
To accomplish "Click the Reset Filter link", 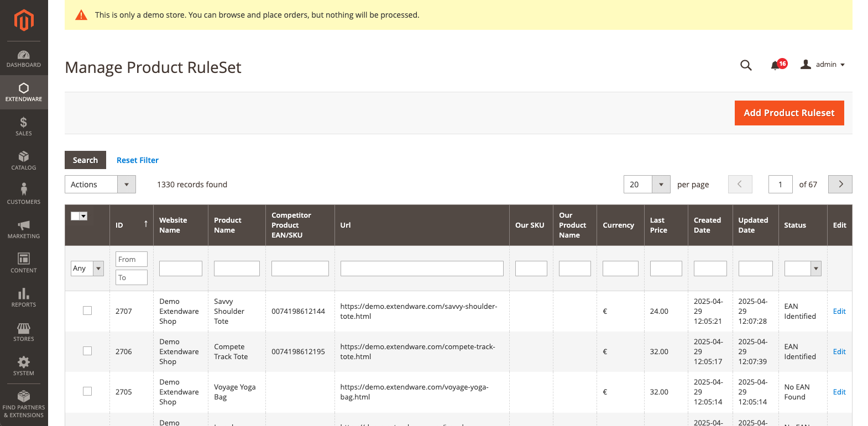I will [x=138, y=160].
